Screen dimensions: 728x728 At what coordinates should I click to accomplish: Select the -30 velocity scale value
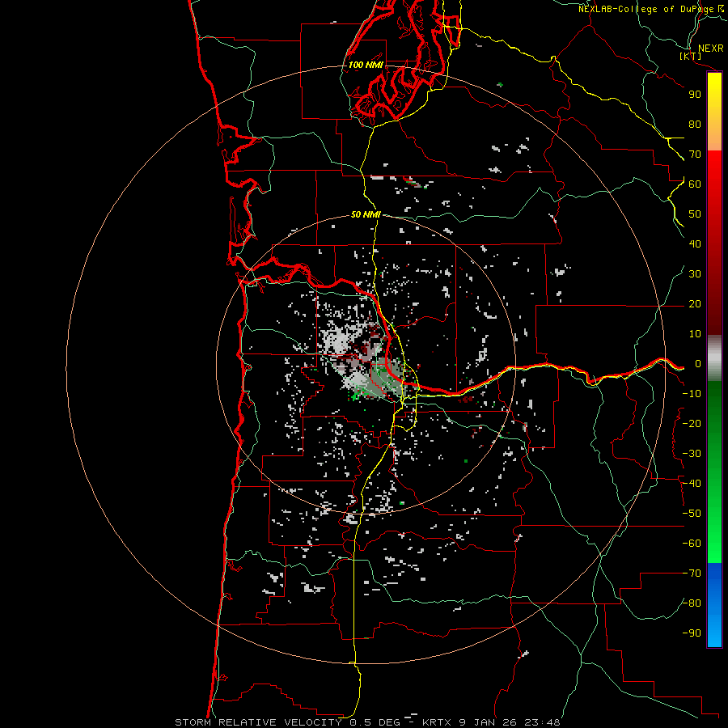(x=692, y=454)
